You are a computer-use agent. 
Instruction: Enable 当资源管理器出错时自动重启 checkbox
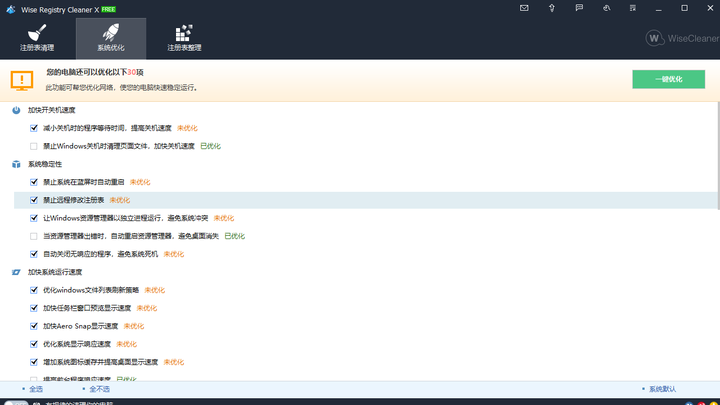pos(34,236)
